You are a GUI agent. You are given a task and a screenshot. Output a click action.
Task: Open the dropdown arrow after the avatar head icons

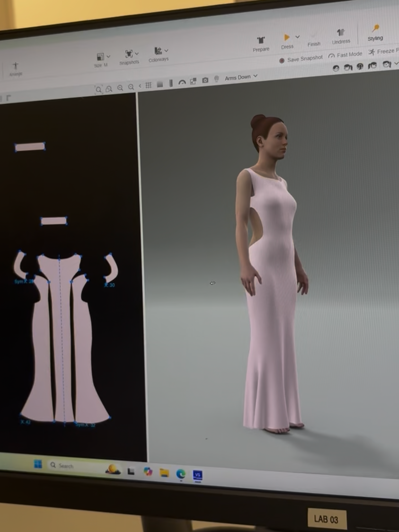tap(396, 63)
